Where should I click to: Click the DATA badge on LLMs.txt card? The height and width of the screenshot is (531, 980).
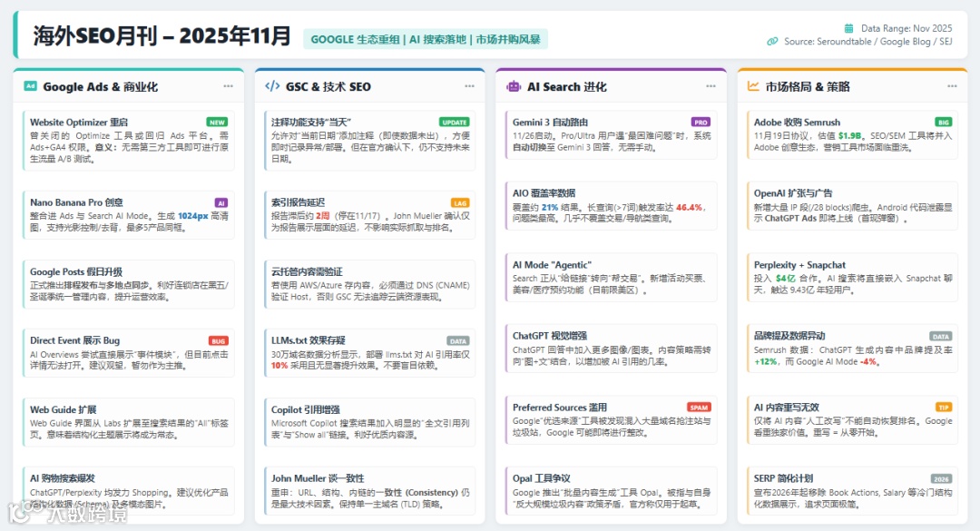(x=458, y=341)
